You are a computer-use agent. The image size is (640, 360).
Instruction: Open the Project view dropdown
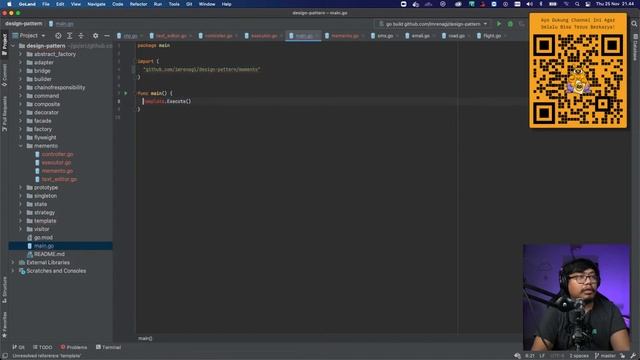[x=29, y=36]
